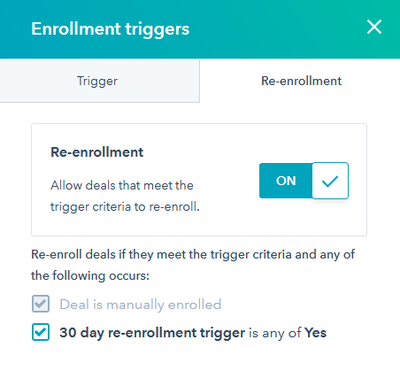
Task: Click the checkmark handle of the Re-enrollment switch
Action: (x=330, y=181)
